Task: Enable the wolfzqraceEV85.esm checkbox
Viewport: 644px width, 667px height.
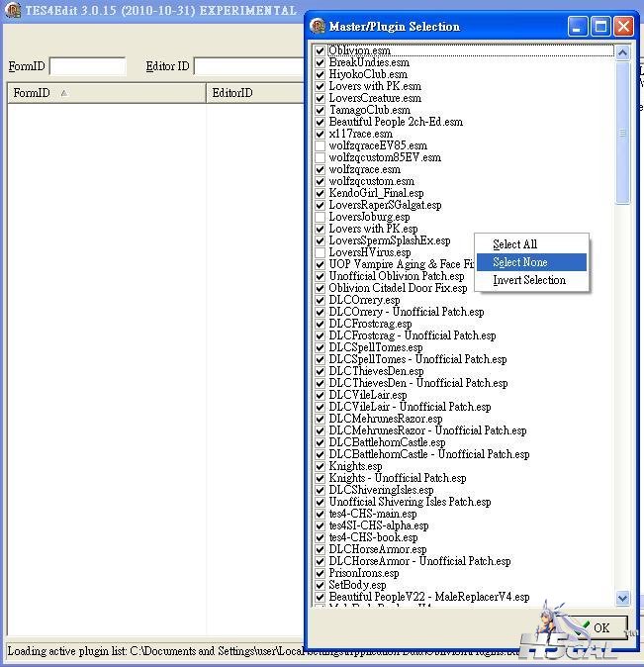Action: pos(320,145)
